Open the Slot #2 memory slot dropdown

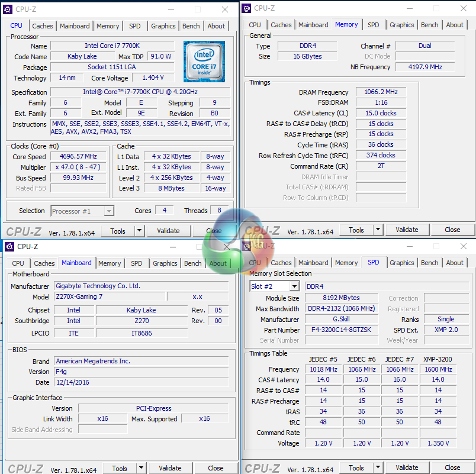274,286
